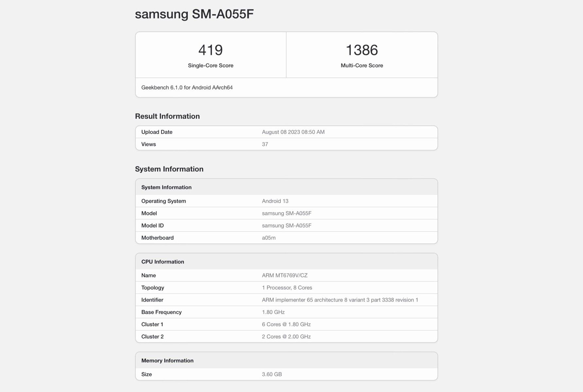Click the Memory Size value 3.60 GB
583x392 pixels.
tap(272, 374)
